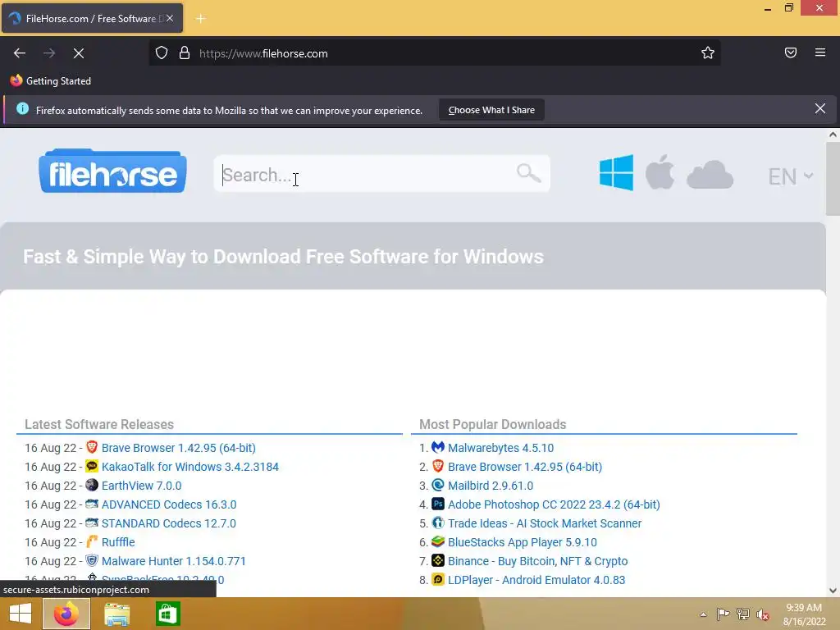Image resolution: width=840 pixels, height=630 pixels.
Task: Open EarthView 7.0.0 link
Action: pos(141,486)
